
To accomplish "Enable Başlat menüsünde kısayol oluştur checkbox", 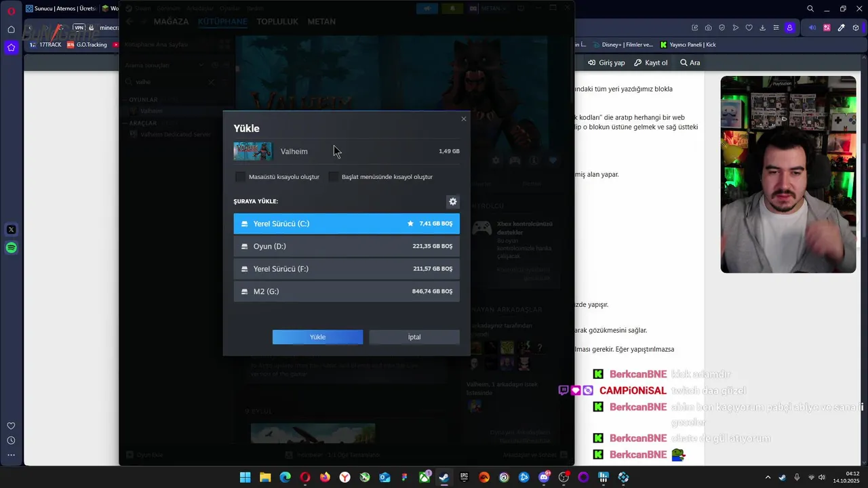I will [333, 177].
